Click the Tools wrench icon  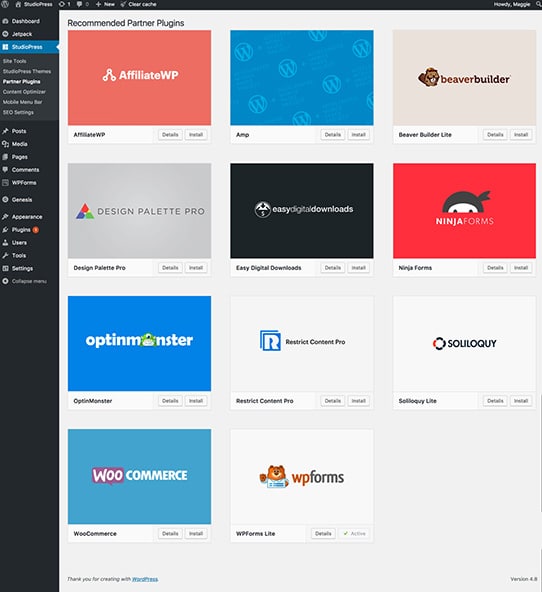point(5,255)
